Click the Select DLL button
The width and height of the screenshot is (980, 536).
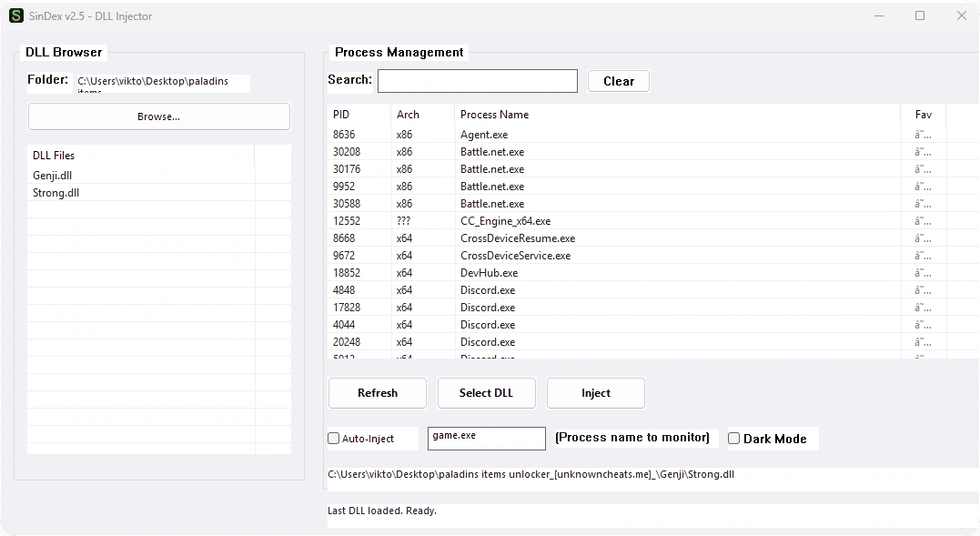pyautogui.click(x=486, y=393)
